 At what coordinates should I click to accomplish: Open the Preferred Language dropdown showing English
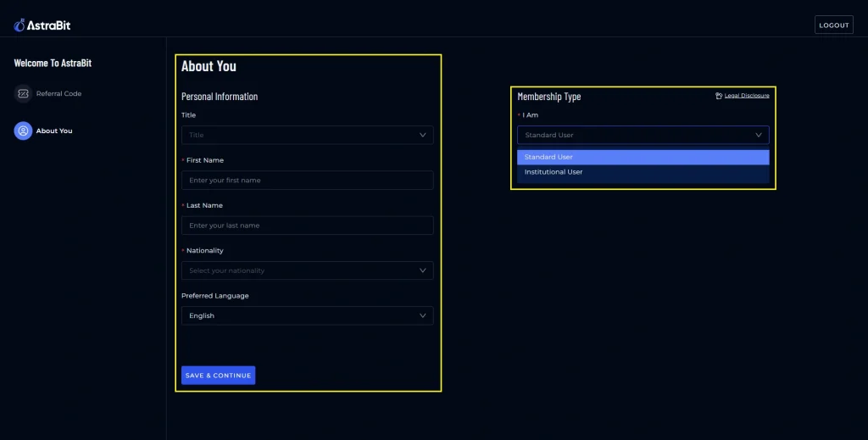(307, 315)
